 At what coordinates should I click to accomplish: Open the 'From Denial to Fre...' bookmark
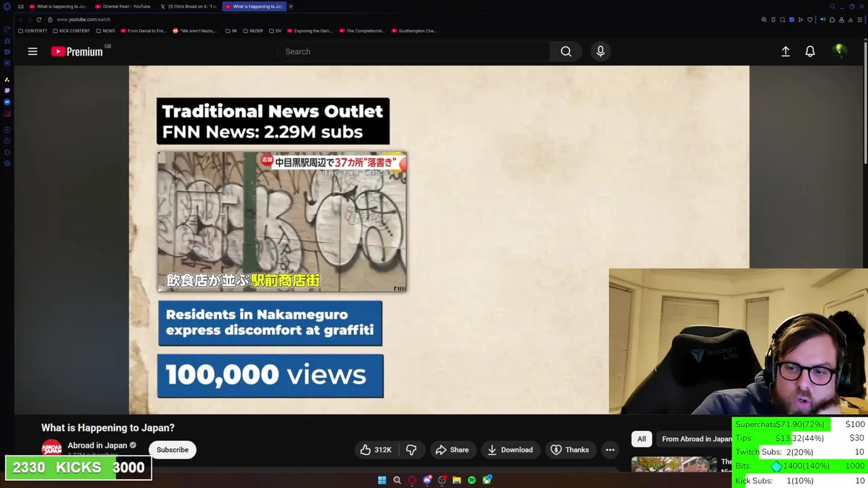click(143, 30)
